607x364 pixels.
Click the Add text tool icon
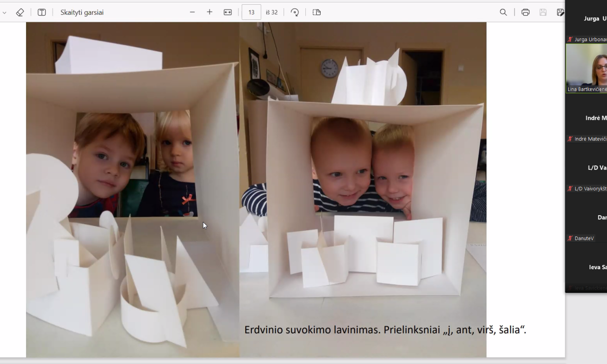pyautogui.click(x=42, y=12)
